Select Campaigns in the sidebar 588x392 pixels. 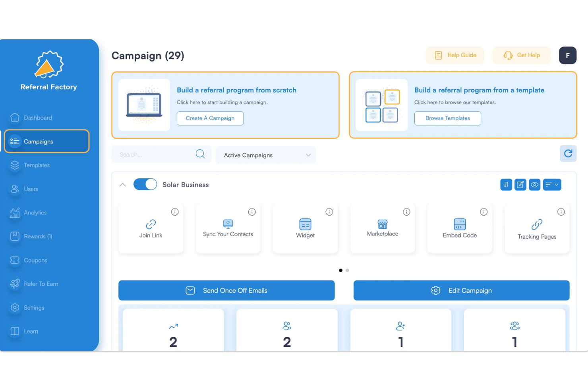pos(46,141)
